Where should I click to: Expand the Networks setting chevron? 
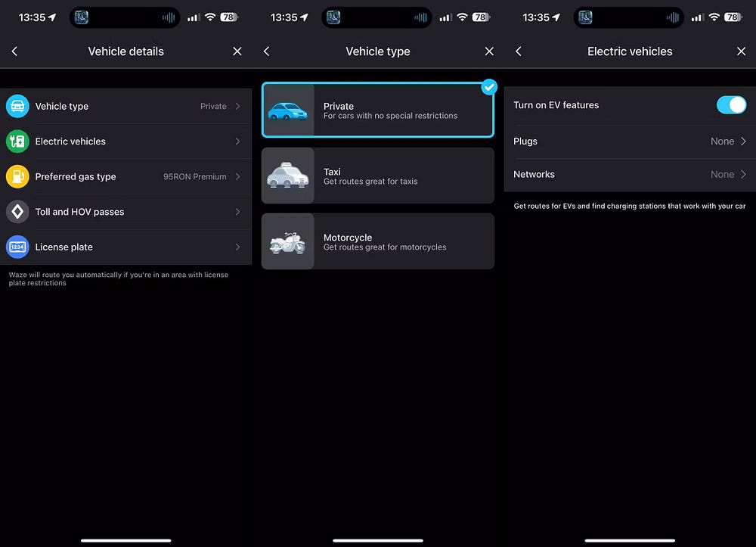pyautogui.click(x=743, y=174)
